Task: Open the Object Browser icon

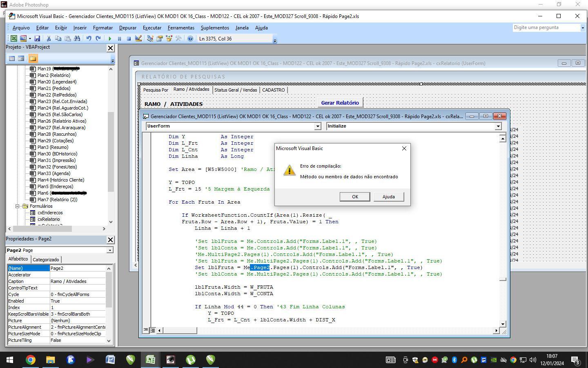Action: point(169,38)
